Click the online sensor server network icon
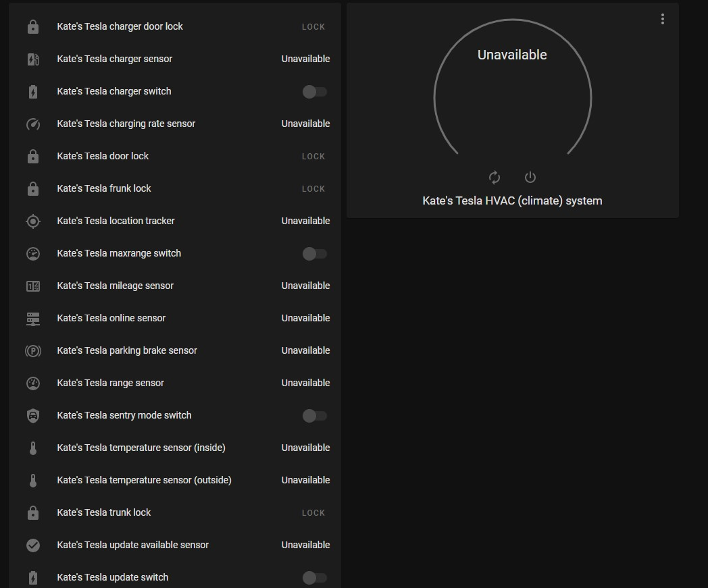Image resolution: width=708 pixels, height=588 pixels. coord(33,319)
